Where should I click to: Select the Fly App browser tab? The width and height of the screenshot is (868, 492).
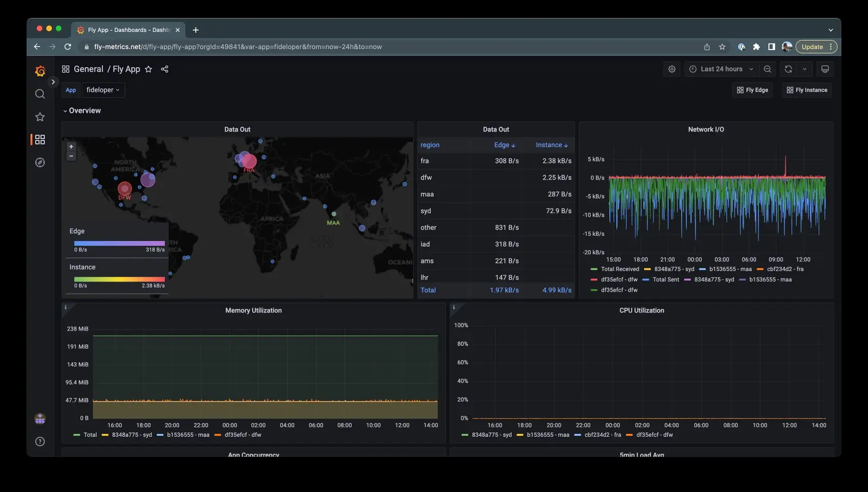click(x=128, y=30)
